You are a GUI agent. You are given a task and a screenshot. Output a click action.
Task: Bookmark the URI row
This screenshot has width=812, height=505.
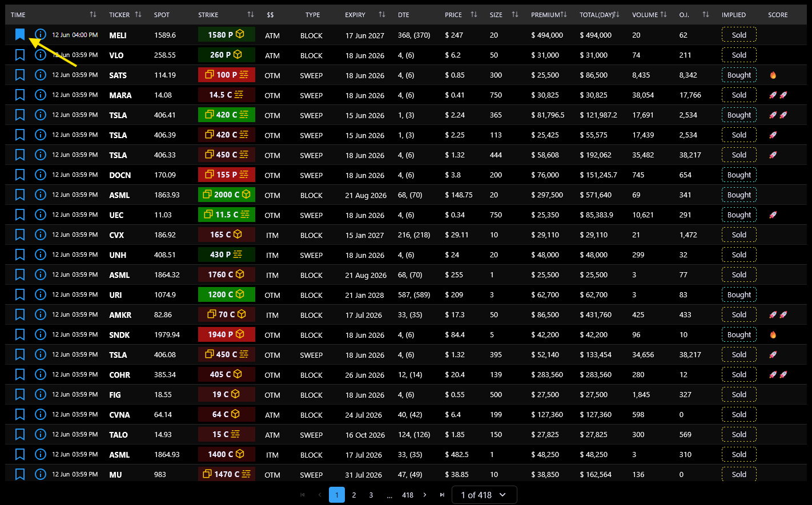pos(20,294)
